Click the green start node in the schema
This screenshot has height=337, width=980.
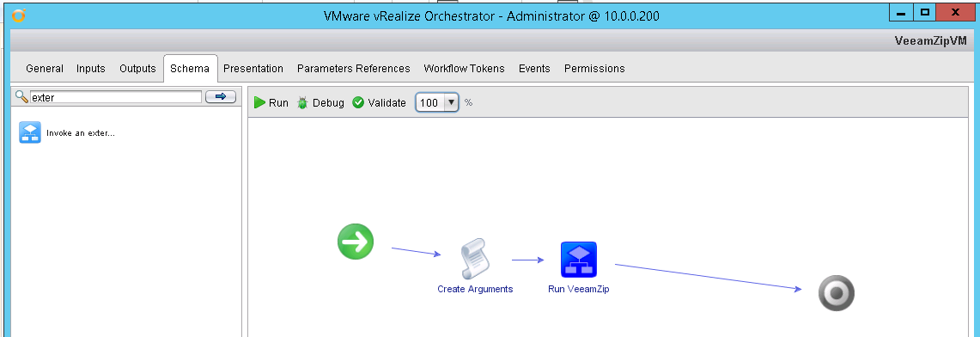pyautogui.click(x=356, y=242)
